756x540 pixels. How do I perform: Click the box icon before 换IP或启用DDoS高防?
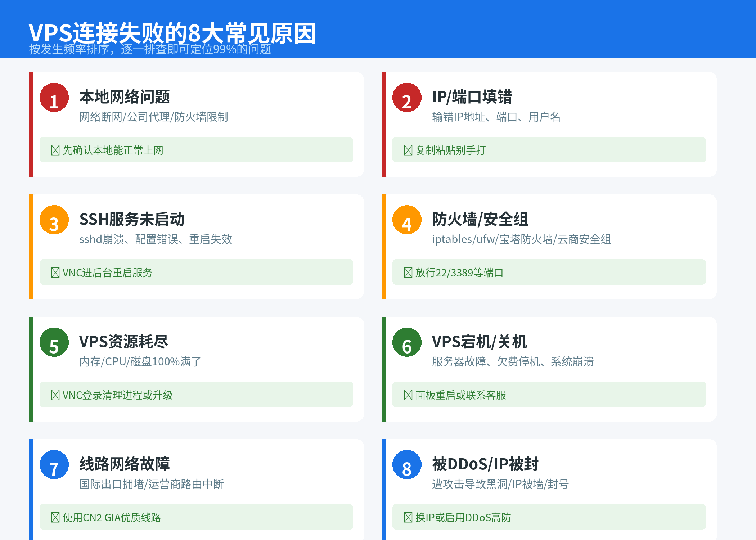click(x=408, y=517)
